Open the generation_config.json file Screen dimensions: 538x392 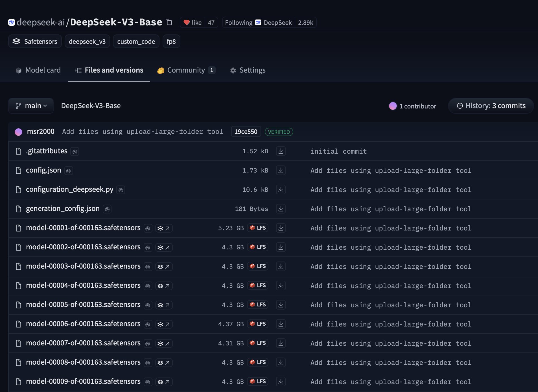pyautogui.click(x=63, y=209)
